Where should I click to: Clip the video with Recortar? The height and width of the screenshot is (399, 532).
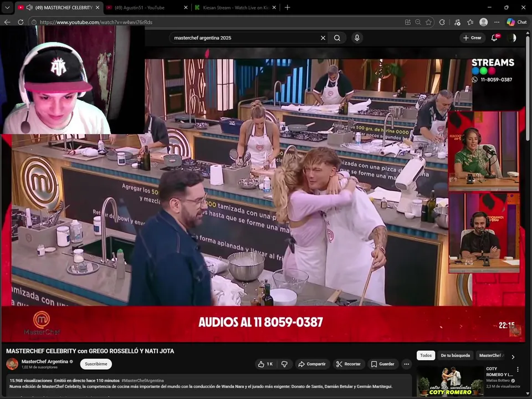coord(349,364)
